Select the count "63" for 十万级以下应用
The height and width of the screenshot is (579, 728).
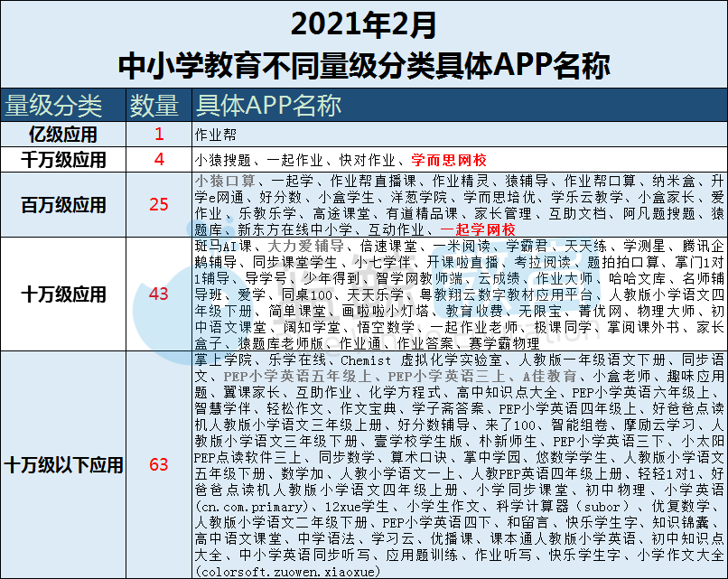pos(159,464)
